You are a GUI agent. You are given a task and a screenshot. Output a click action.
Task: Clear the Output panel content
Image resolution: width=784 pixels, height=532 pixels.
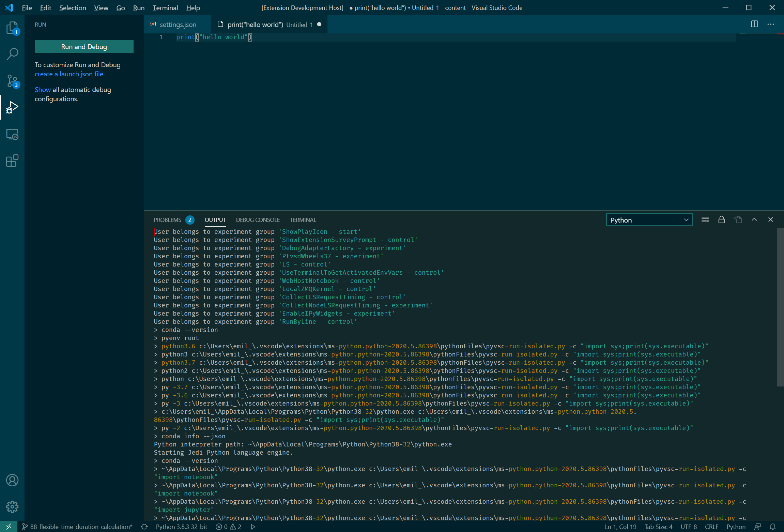pyautogui.click(x=705, y=219)
